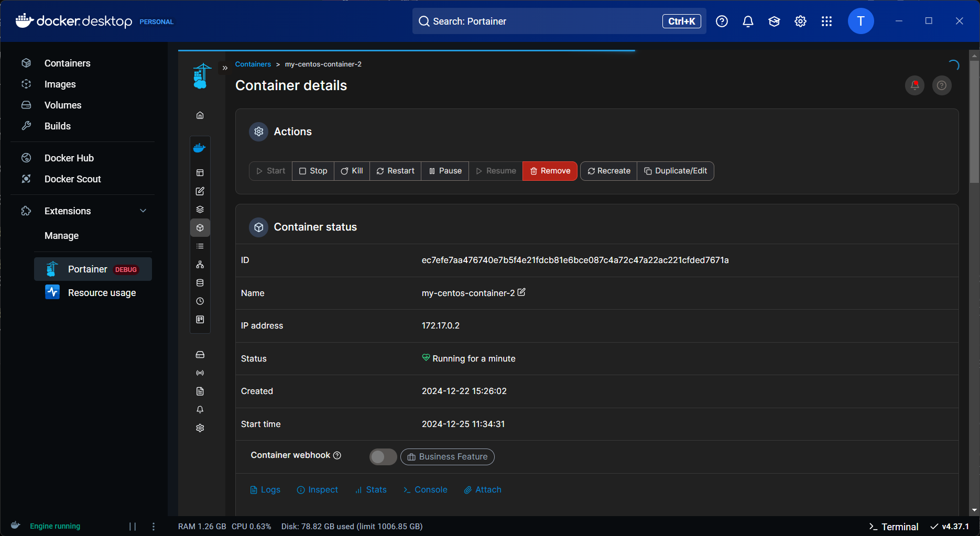Screen dimensions: 980x536
Task: Open the logs document icon in Portainer sidebar
Action: click(x=200, y=391)
